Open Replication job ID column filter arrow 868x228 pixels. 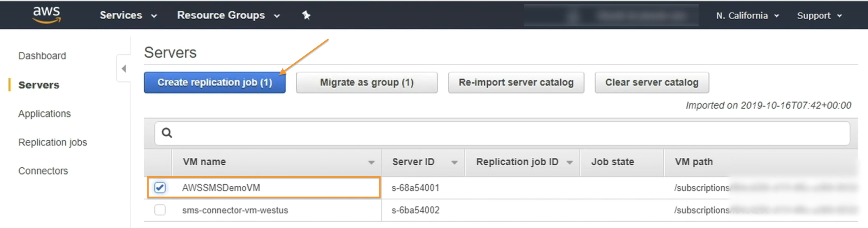[x=569, y=162]
